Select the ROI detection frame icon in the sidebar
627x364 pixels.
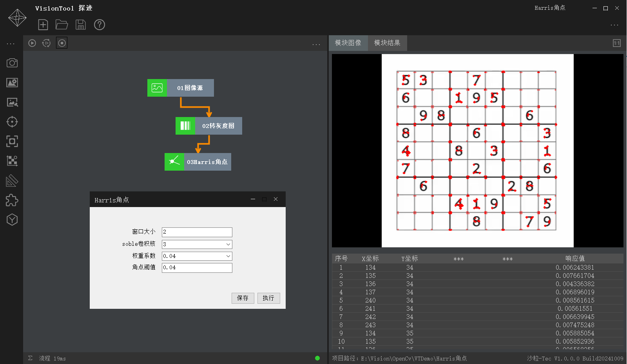[x=12, y=141]
